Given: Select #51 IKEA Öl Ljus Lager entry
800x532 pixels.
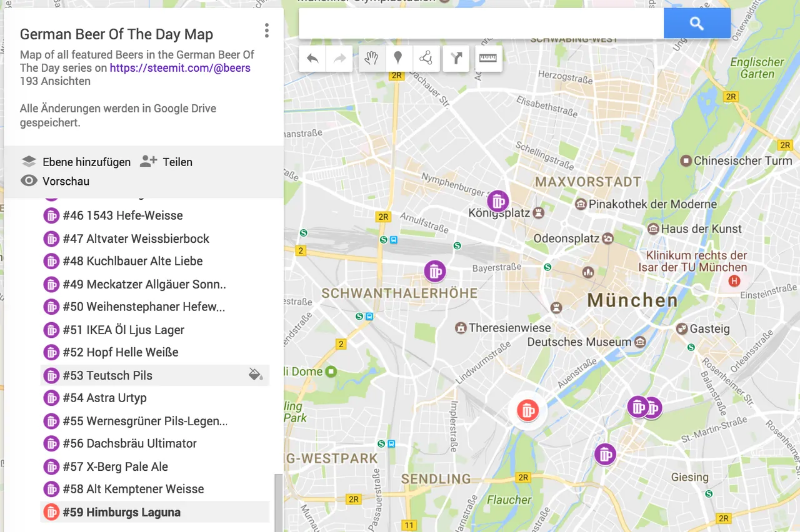Looking at the screenshot, I should (x=155, y=330).
